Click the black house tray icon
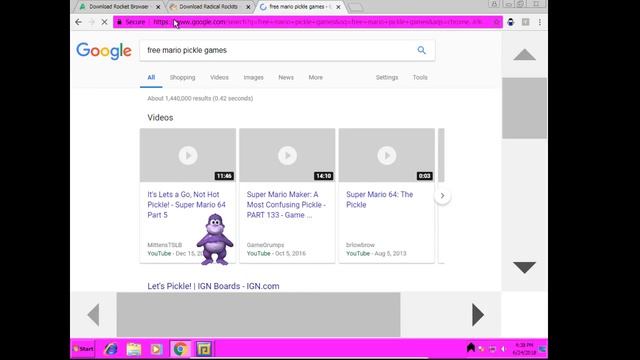The height and width of the screenshot is (360, 640). tap(471, 347)
